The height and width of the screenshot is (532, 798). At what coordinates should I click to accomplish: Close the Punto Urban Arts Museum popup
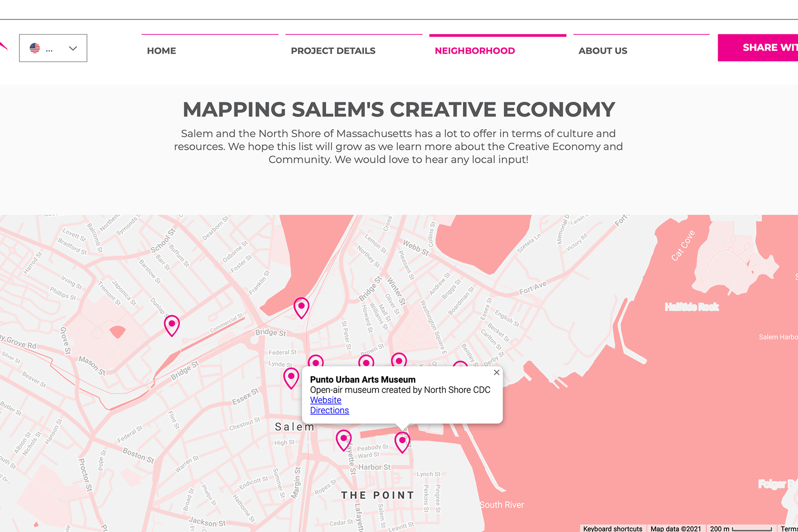(496, 372)
